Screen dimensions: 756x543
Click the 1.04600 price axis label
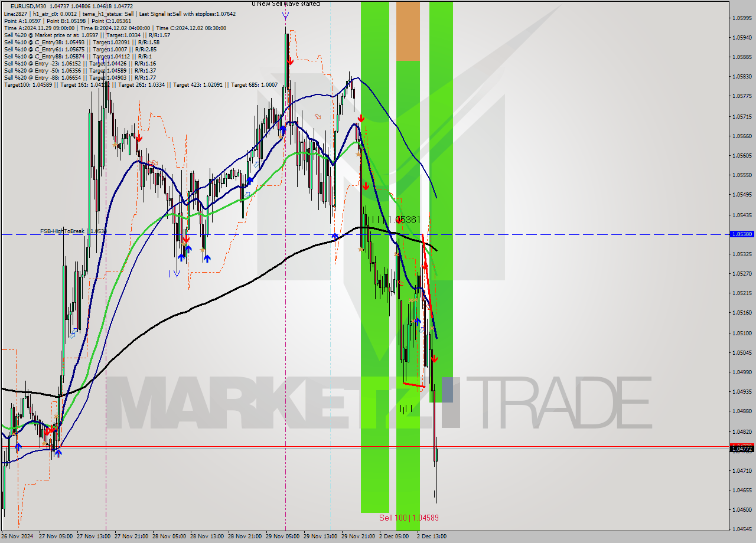tap(742, 509)
